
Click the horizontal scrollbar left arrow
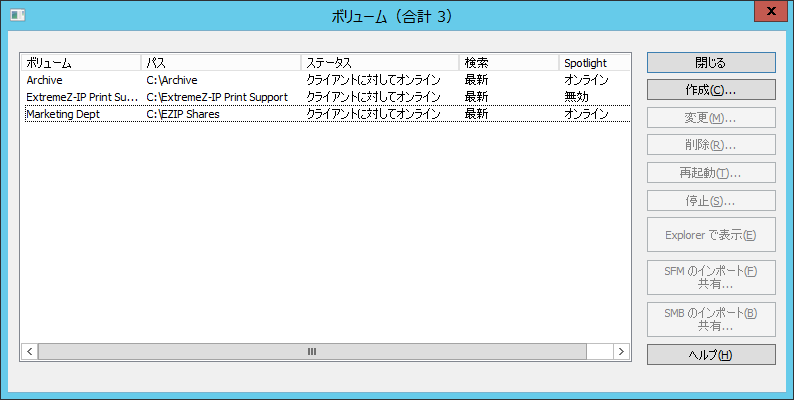[x=29, y=352]
